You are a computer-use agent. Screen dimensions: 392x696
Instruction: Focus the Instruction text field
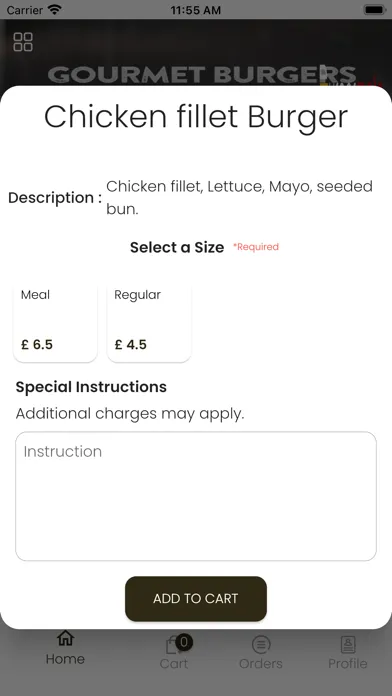point(196,496)
